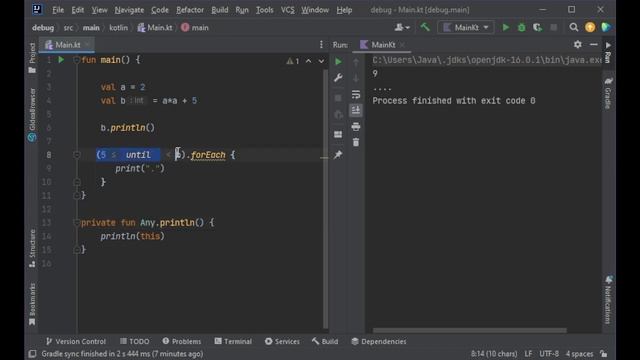Open the Project tool window

click(32, 58)
